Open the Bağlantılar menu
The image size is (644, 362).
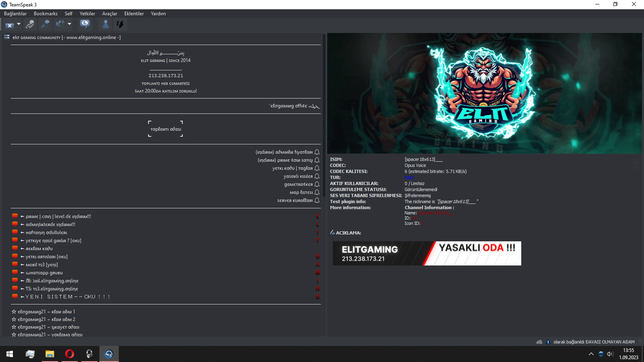coord(15,14)
